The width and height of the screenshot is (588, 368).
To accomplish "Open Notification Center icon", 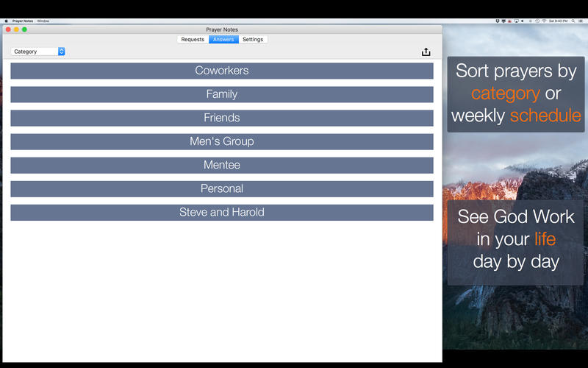I will (581, 21).
